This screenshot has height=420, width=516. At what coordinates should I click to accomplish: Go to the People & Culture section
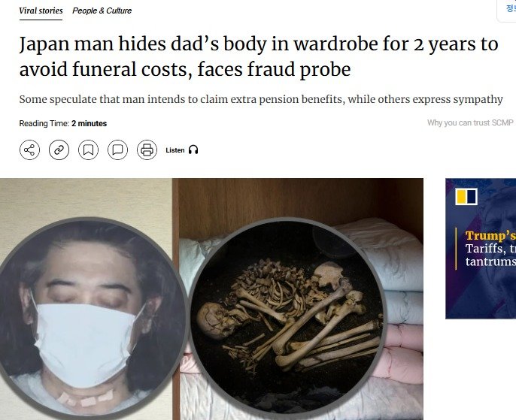coord(102,11)
